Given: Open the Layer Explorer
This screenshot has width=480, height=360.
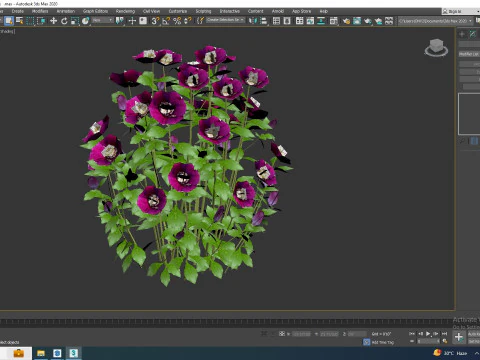Looking at the screenshot, I should 287,21.
